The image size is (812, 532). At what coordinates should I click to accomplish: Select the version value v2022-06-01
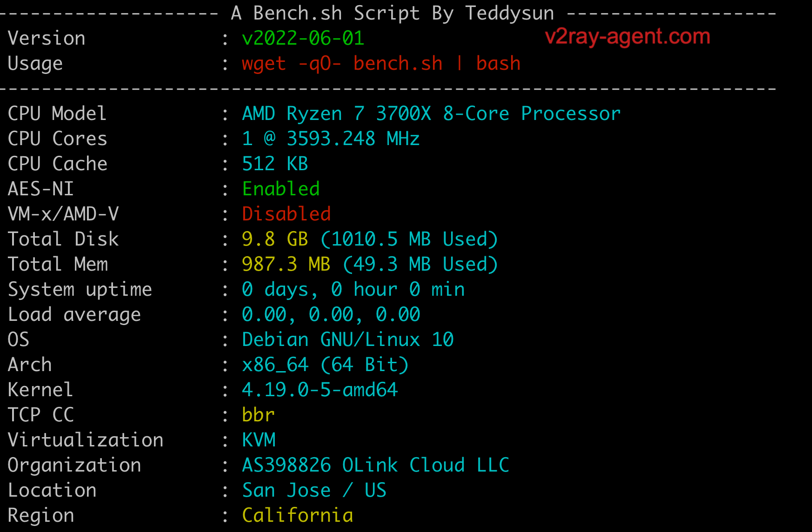click(x=303, y=38)
